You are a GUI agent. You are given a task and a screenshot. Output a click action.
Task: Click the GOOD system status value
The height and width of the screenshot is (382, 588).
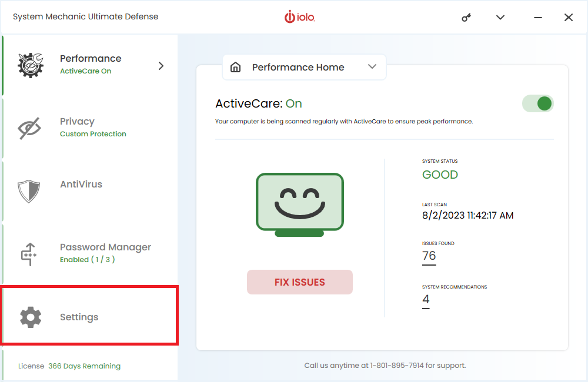click(x=440, y=175)
